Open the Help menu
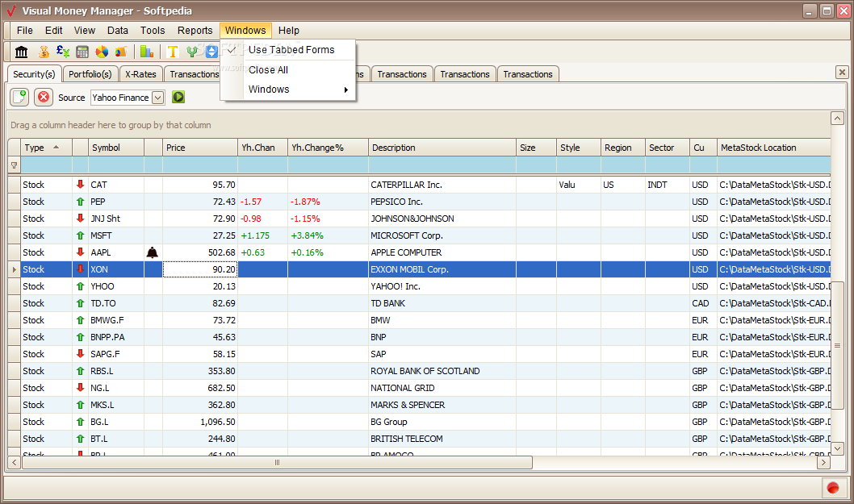This screenshot has width=854, height=504. (x=289, y=31)
